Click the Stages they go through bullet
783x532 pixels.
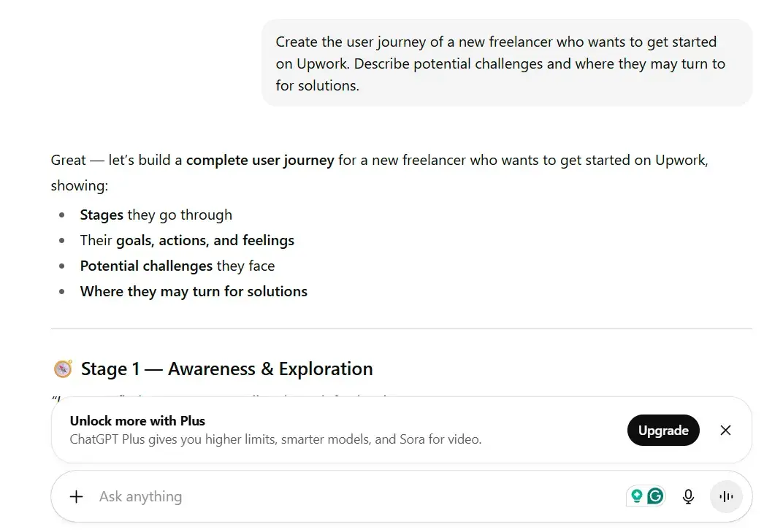click(156, 215)
